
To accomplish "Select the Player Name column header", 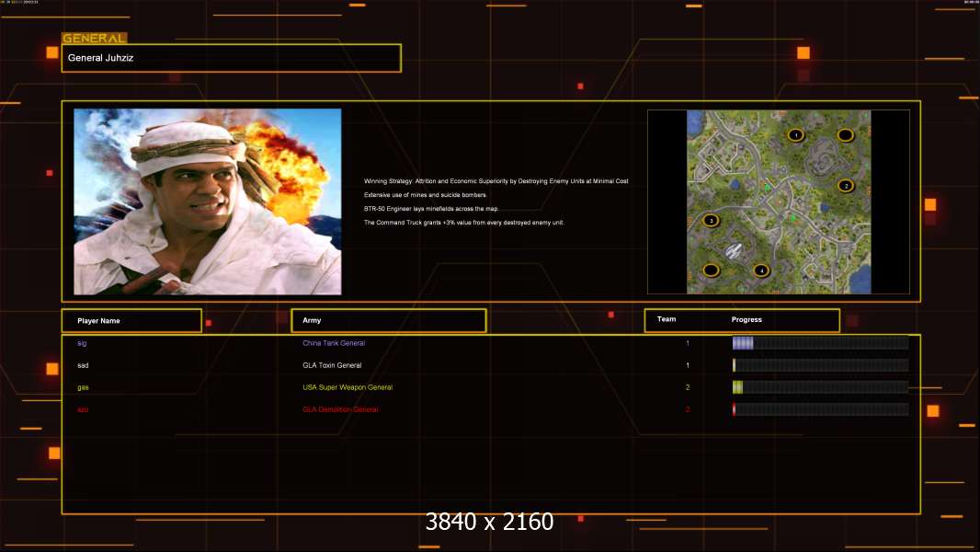I will coord(131,321).
